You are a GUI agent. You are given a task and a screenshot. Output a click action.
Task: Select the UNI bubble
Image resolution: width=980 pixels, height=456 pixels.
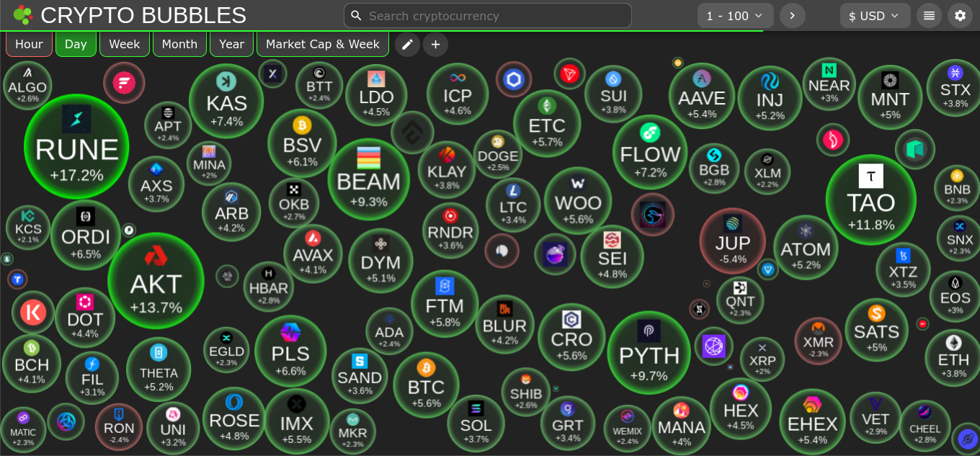point(173,428)
